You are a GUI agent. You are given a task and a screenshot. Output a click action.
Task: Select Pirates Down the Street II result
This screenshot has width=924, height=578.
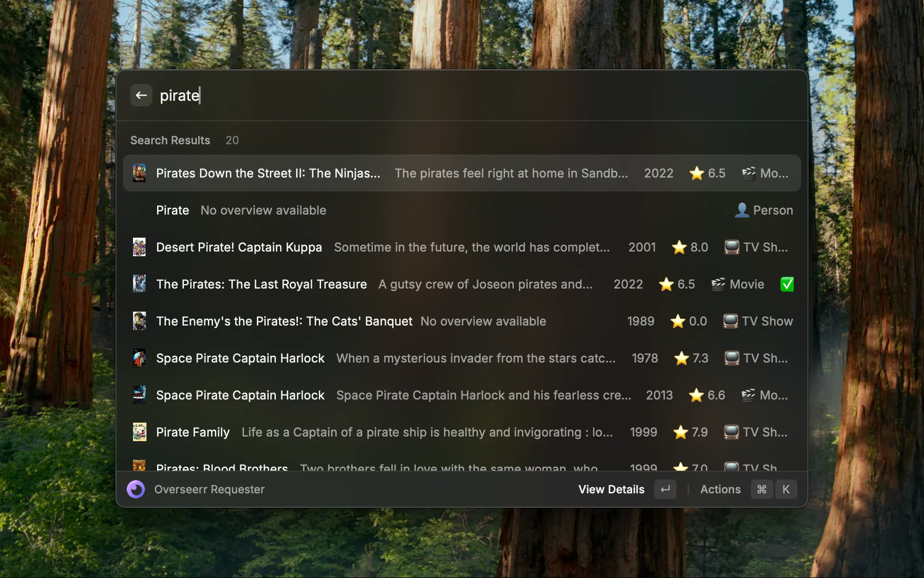[268, 173]
